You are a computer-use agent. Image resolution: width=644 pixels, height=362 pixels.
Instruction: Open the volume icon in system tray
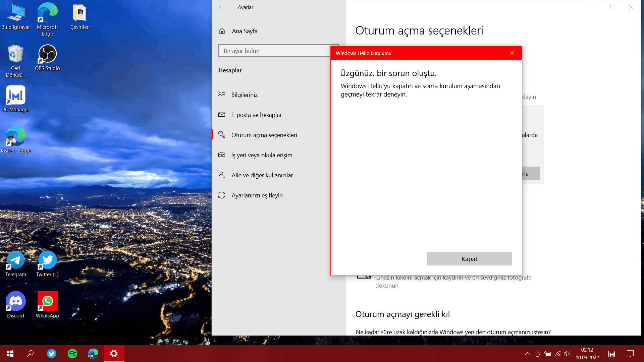pyautogui.click(x=567, y=354)
